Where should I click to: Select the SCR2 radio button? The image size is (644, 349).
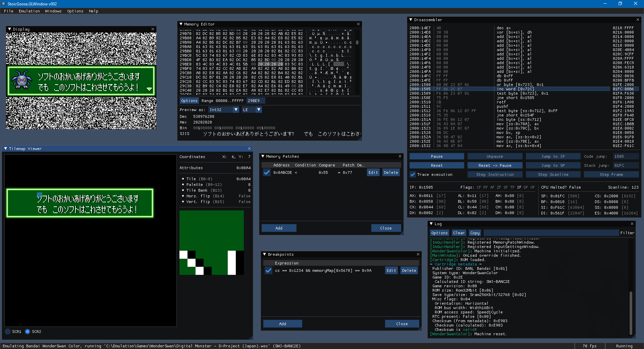point(28,332)
